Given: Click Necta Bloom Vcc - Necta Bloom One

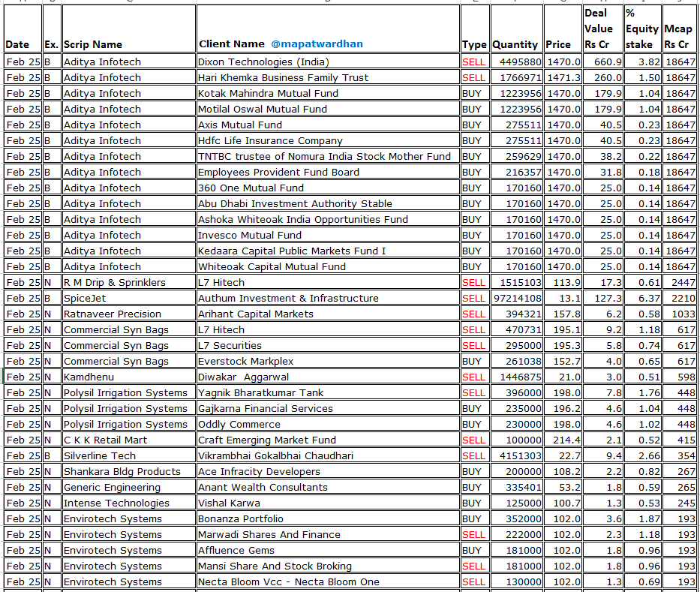Looking at the screenshot, I should click(x=328, y=581).
